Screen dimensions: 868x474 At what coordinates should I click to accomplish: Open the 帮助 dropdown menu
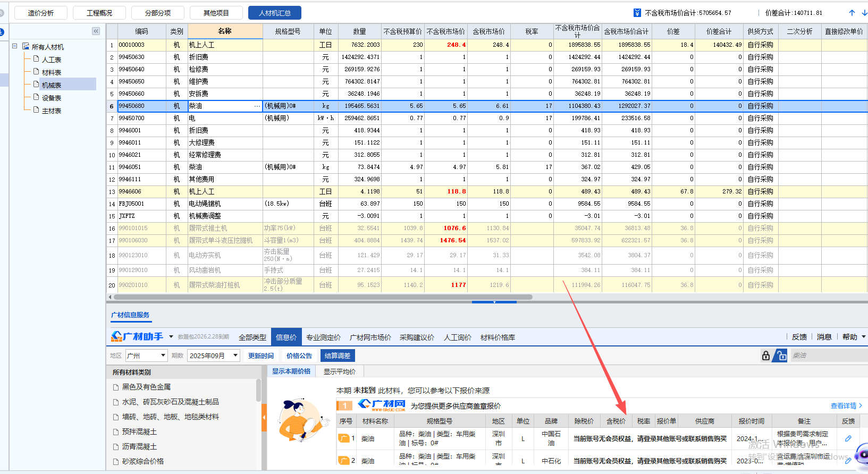[854, 337]
